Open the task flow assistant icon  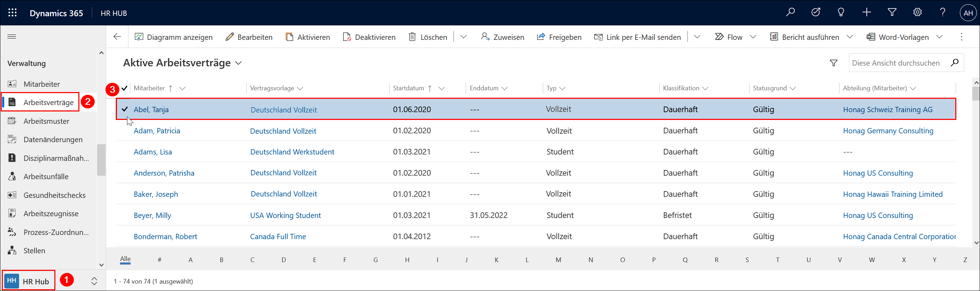click(816, 13)
